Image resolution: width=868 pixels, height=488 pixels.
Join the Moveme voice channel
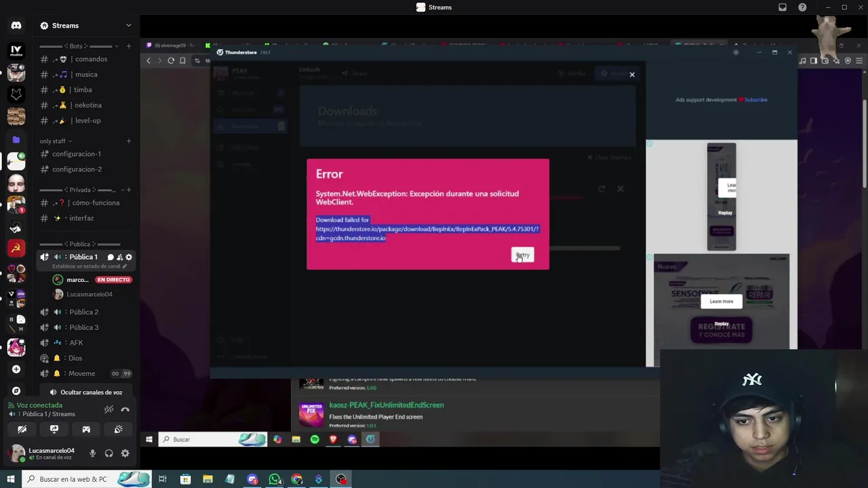(85, 373)
